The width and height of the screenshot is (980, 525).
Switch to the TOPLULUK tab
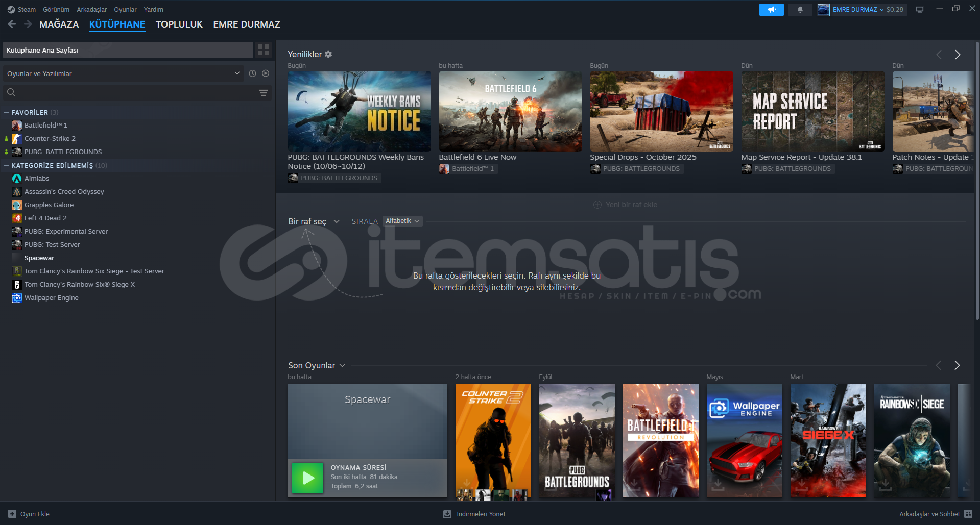tap(179, 24)
